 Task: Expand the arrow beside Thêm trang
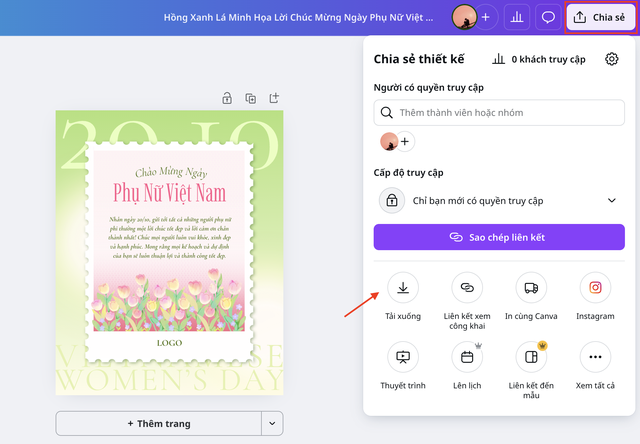pyautogui.click(x=272, y=423)
